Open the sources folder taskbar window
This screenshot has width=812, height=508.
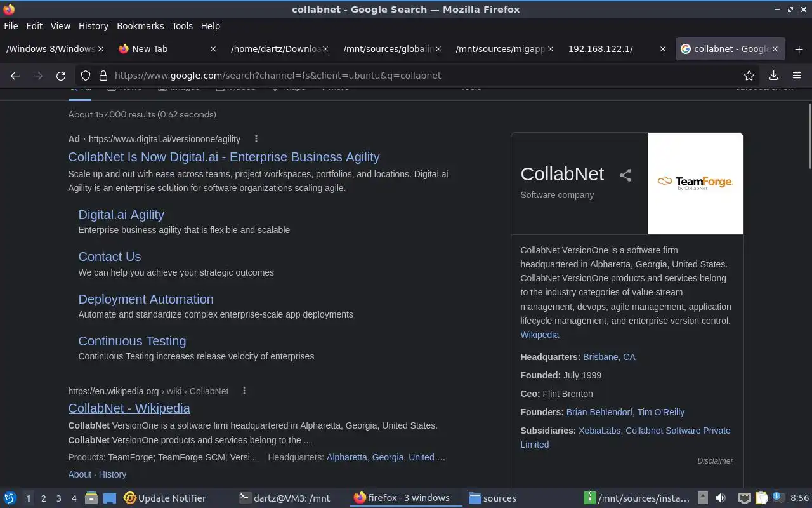(x=492, y=498)
